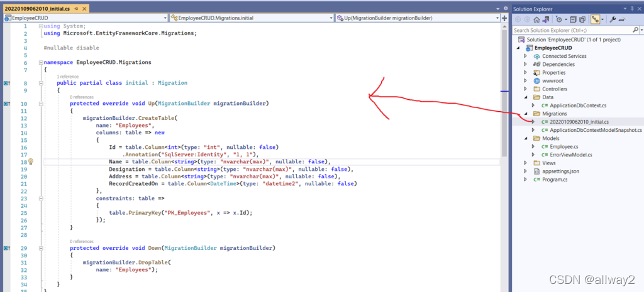Click the editor vertical scrollbar thumb

pyautogui.click(x=504, y=92)
